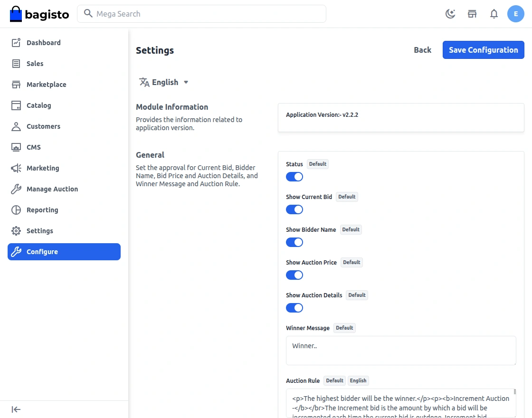Click Save Configuration button
532x418 pixels.
pyautogui.click(x=483, y=50)
